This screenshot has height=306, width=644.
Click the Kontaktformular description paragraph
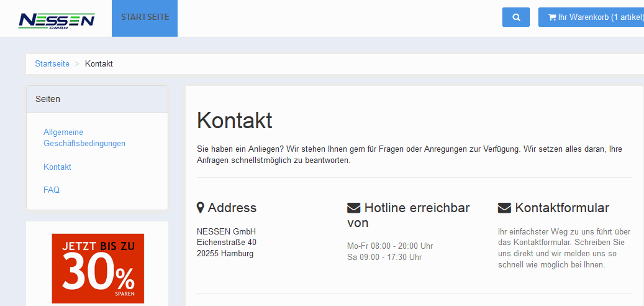coord(564,248)
